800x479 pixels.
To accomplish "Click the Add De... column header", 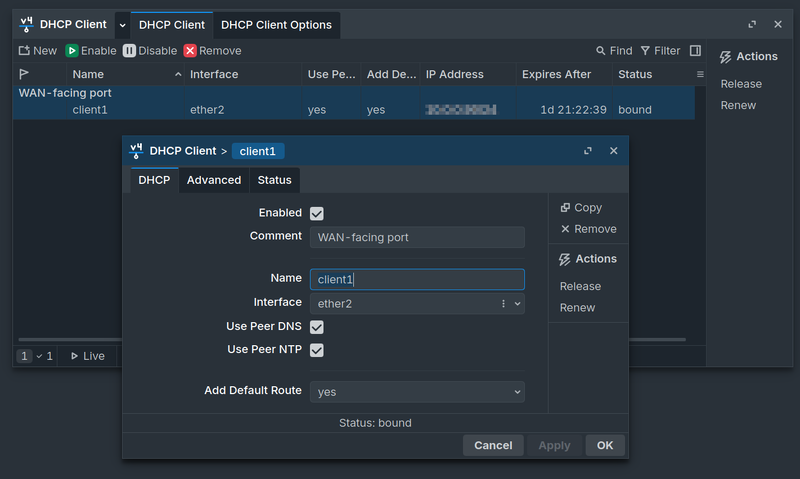I will (x=390, y=74).
